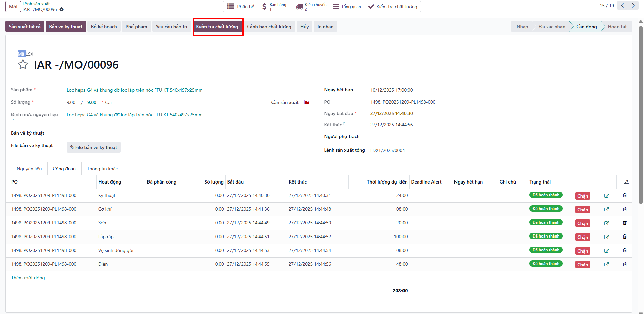Switch to Thông tin khác tab
Image resolution: width=644 pixels, height=314 pixels.
click(102, 169)
